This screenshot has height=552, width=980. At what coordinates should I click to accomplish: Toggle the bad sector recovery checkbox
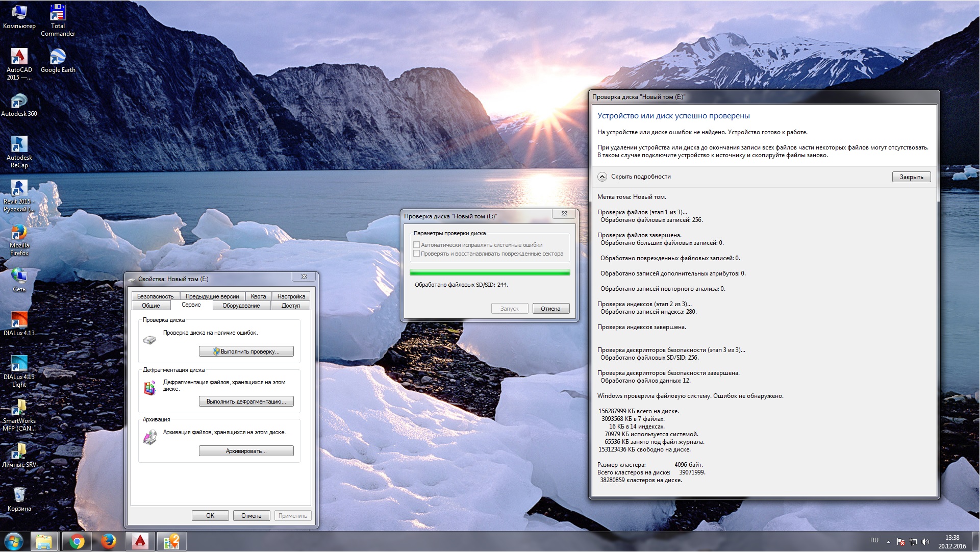pyautogui.click(x=417, y=254)
